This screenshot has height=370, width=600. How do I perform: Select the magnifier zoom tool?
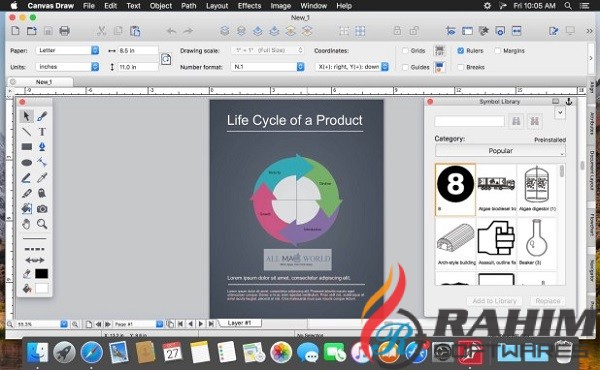[x=42, y=224]
